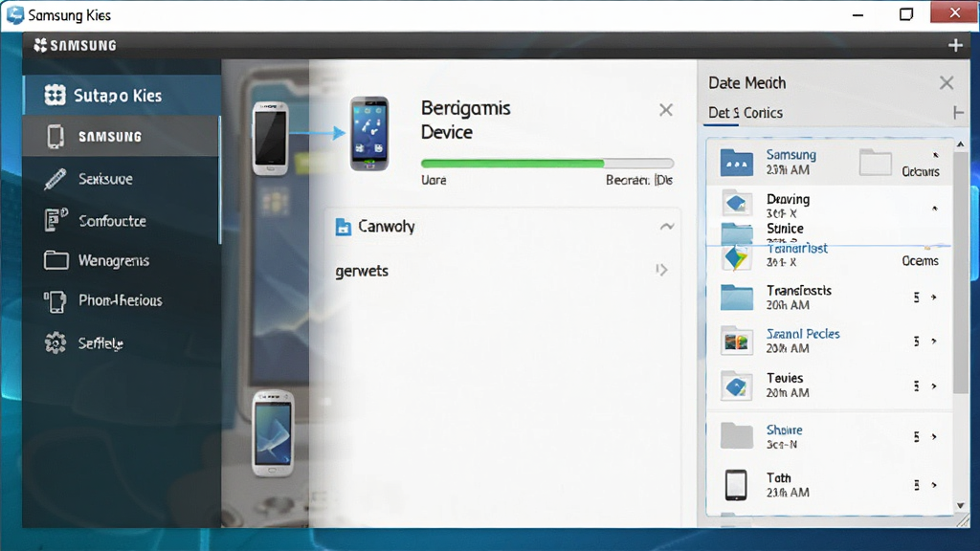Viewport: 980px width, 551px height.
Task: Click the Szanol Pecles name link
Action: pyautogui.click(x=803, y=334)
